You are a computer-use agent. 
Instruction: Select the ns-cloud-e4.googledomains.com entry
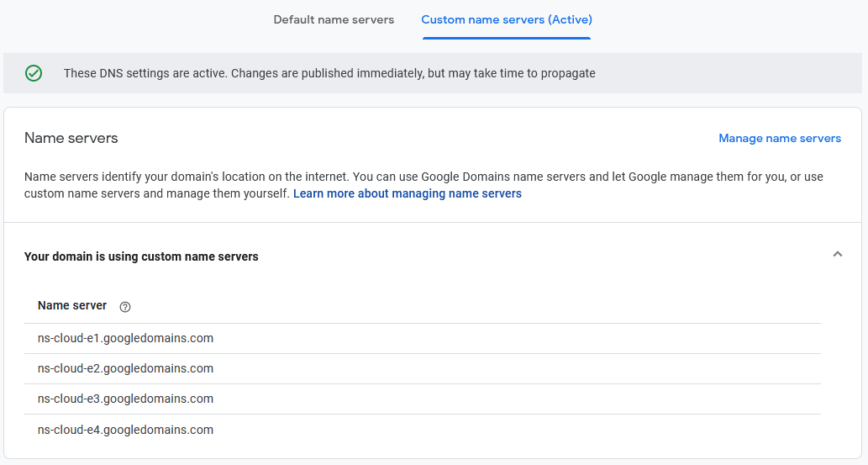pos(125,430)
